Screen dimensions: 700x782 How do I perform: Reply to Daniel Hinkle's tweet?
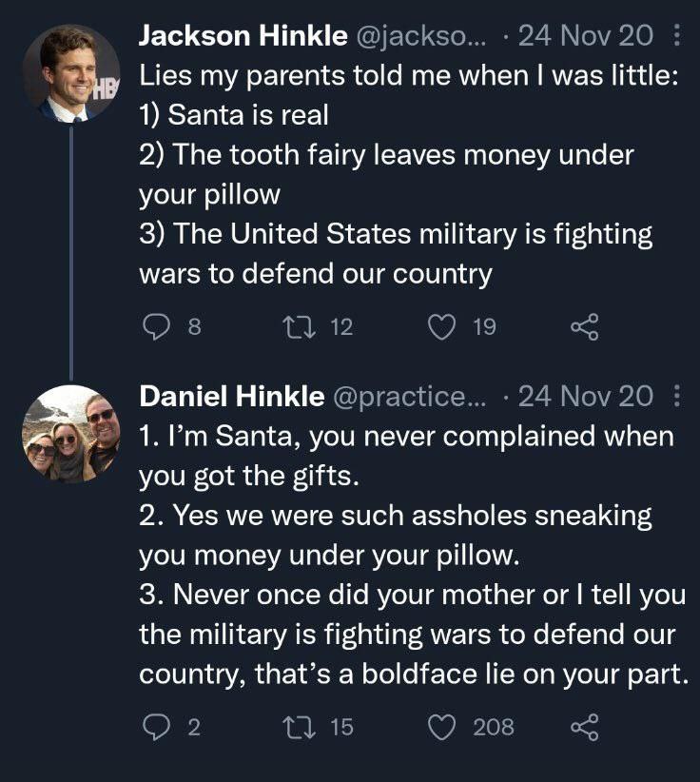(x=155, y=728)
